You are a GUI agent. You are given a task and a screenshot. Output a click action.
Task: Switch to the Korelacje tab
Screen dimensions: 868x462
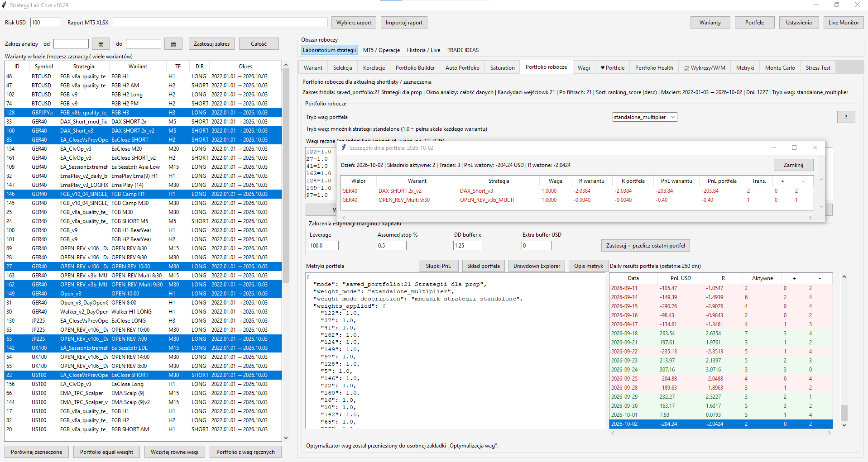click(374, 68)
